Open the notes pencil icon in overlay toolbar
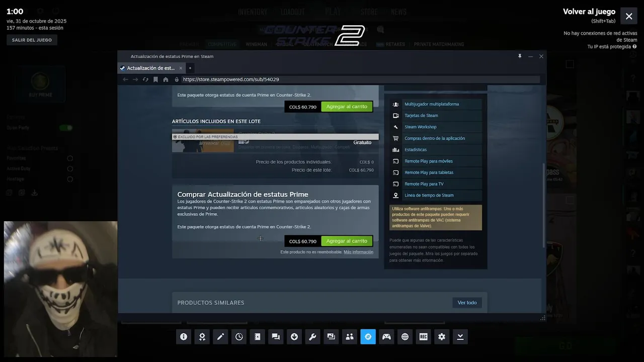 pyautogui.click(x=220, y=337)
